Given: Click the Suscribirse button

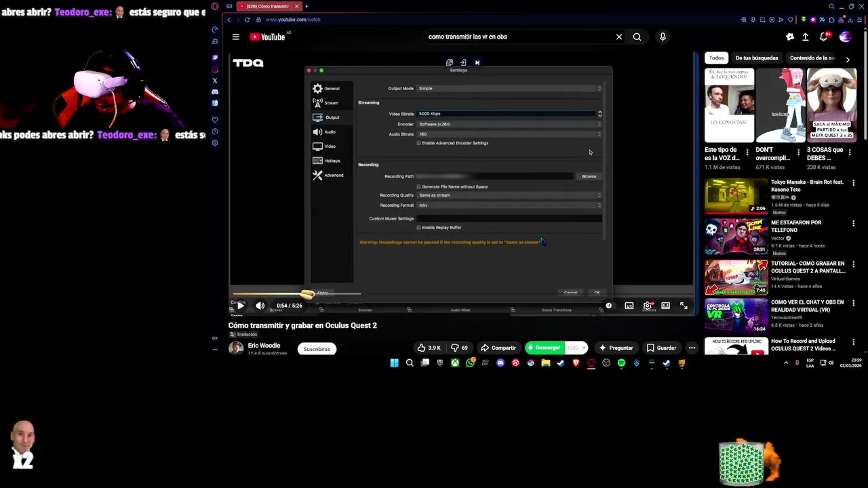Looking at the screenshot, I should coord(317,349).
